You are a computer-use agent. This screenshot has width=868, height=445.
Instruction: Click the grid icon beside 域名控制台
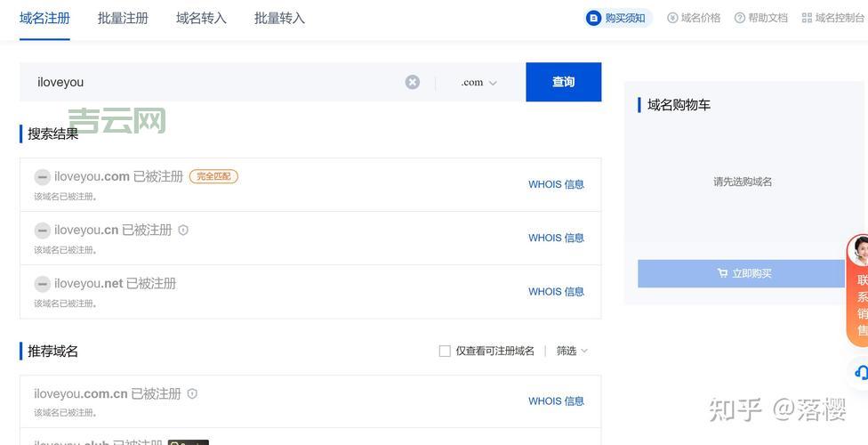tap(807, 18)
